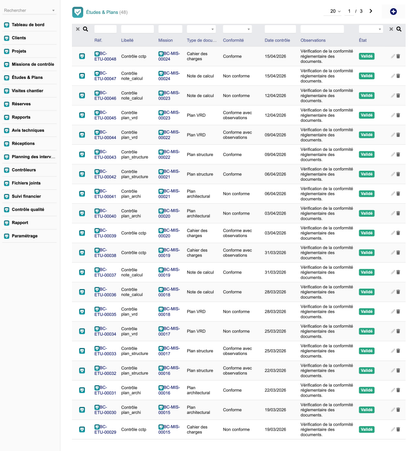416x451 pixels.
Task: Open the row icon for BC-ETU-00030
Action: (82, 410)
